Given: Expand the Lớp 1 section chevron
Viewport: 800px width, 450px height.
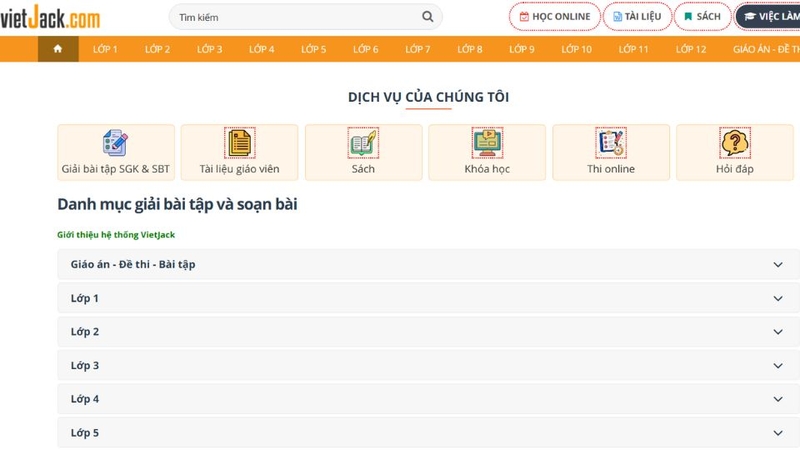Looking at the screenshot, I should point(778,298).
